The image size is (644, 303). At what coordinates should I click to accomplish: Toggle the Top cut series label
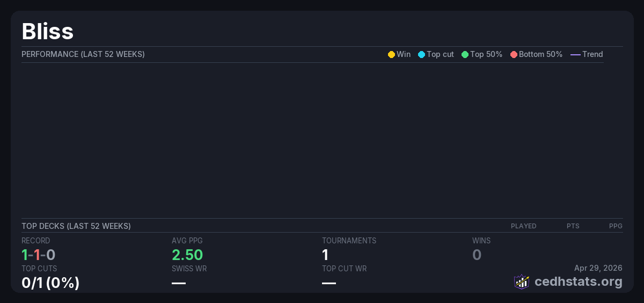click(440, 54)
